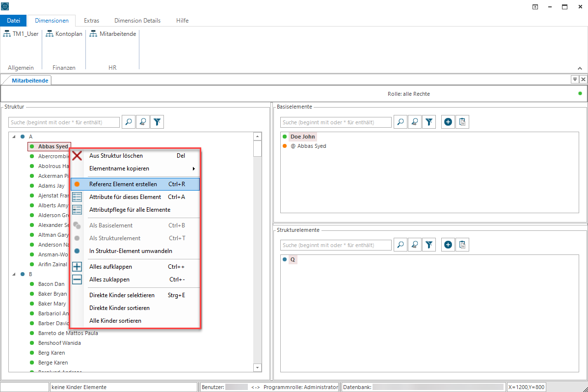Choose Direkte Kinder selektieren
The image size is (588, 392).
tap(135, 296)
